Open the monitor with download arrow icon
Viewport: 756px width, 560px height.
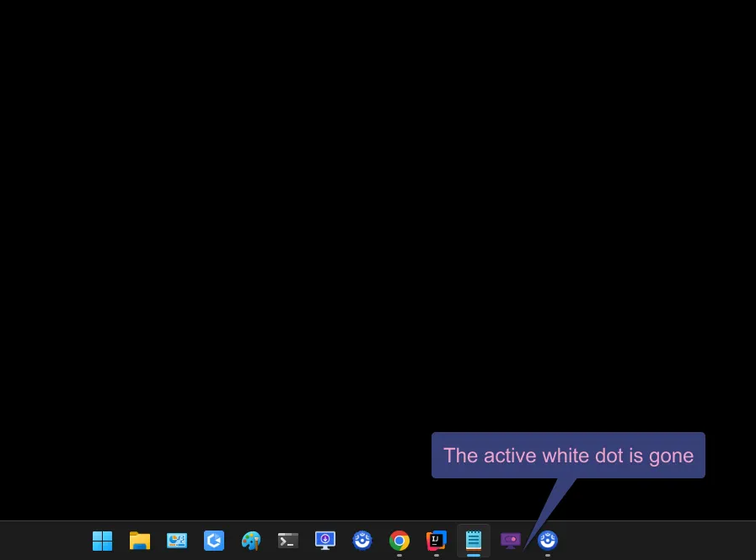click(325, 541)
